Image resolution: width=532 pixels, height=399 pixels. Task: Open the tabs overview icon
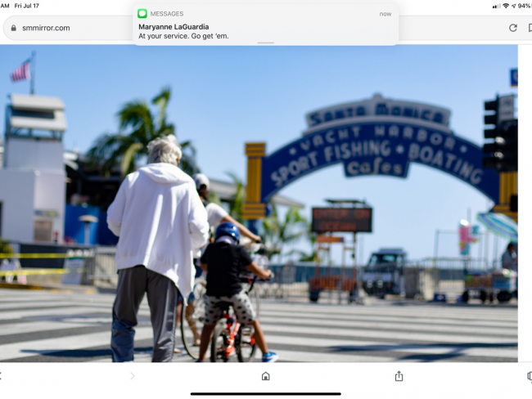(530, 376)
